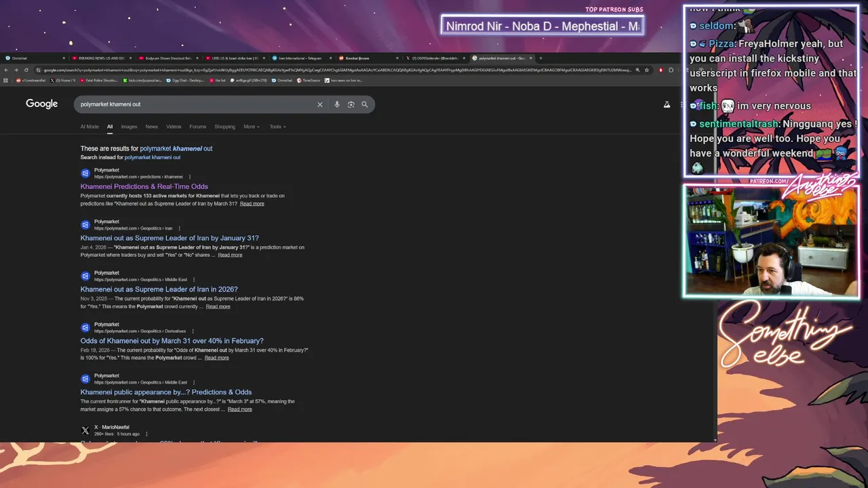Screen dimensions: 868x488
Task: Open Odds of Khamenei out by March 31 result
Action: 172,341
